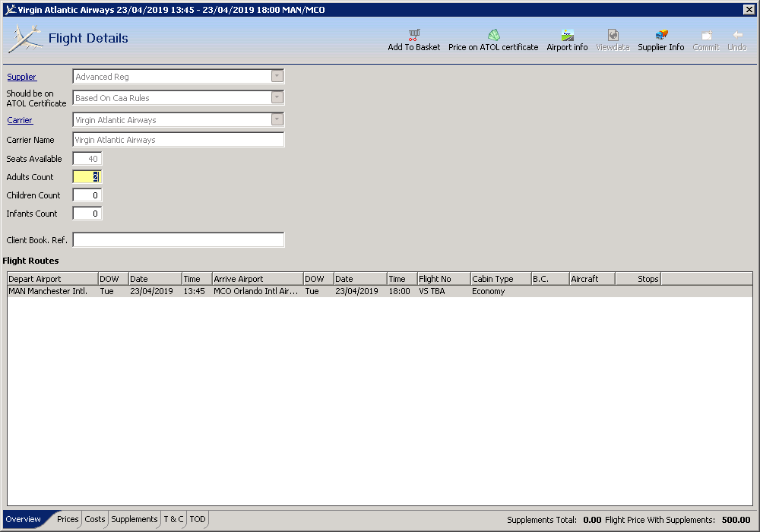The height and width of the screenshot is (532, 760).
Task: Click the Add To Basket cart icon
Action: (414, 35)
